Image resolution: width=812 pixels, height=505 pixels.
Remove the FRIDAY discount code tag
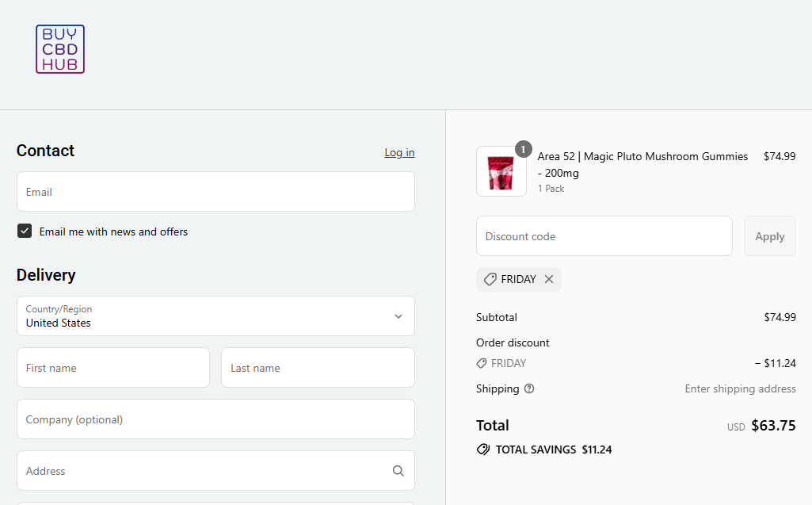point(549,279)
